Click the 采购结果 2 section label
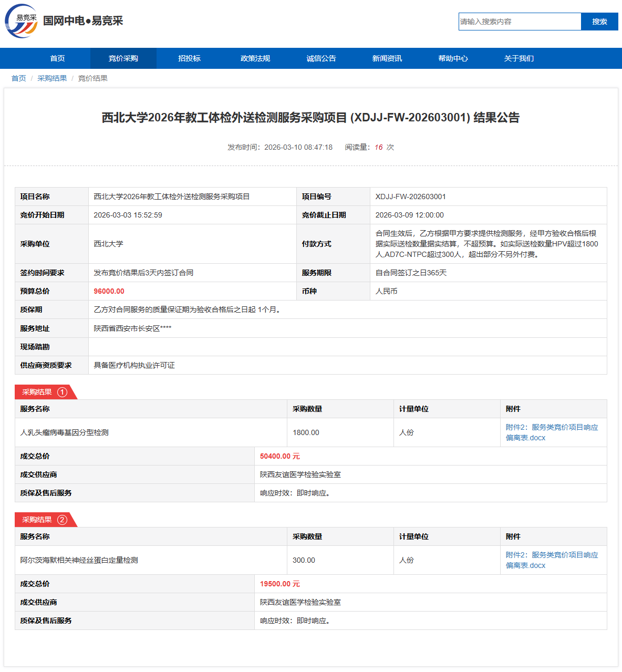 (45, 520)
